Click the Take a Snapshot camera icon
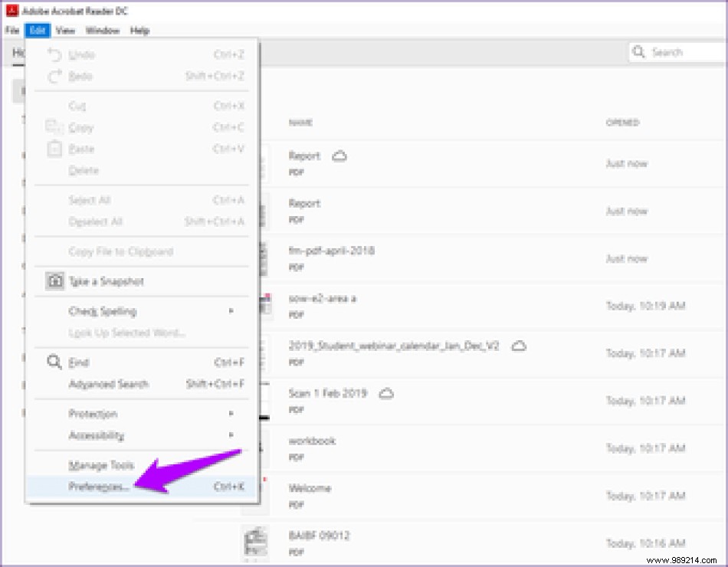 [x=54, y=282]
